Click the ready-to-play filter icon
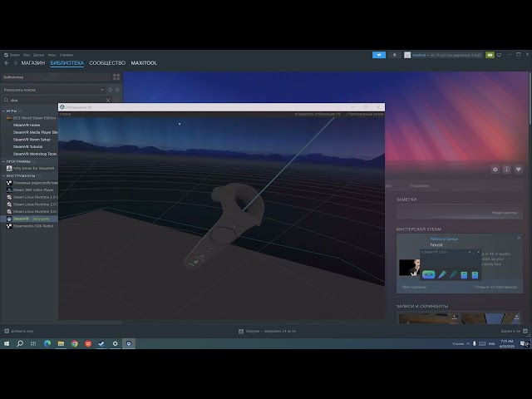The height and width of the screenshot is (399, 532). pyautogui.click(x=117, y=90)
